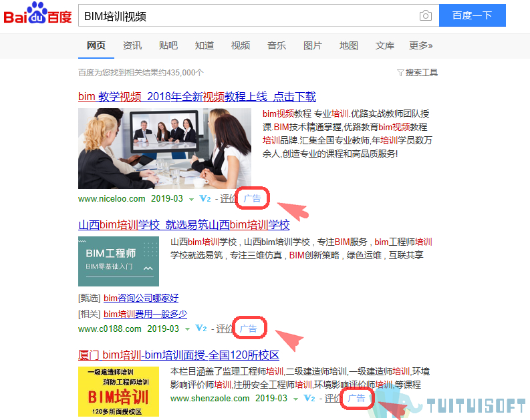
Task: Select the 网页 tab
Action: tap(96, 45)
